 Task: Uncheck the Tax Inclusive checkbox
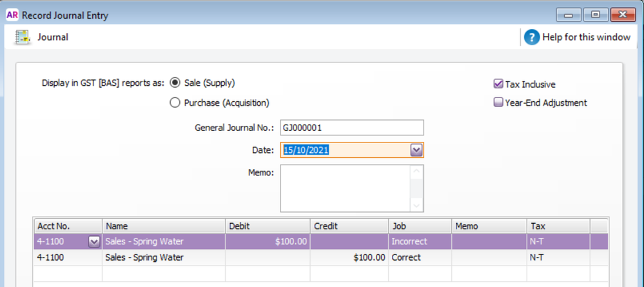point(498,84)
